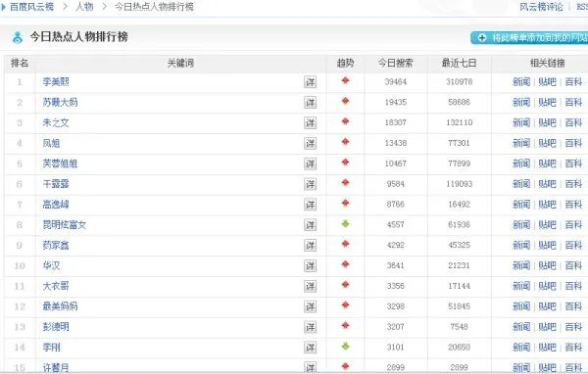
Task: Open 新闻 link for 干露露
Action: (x=521, y=184)
